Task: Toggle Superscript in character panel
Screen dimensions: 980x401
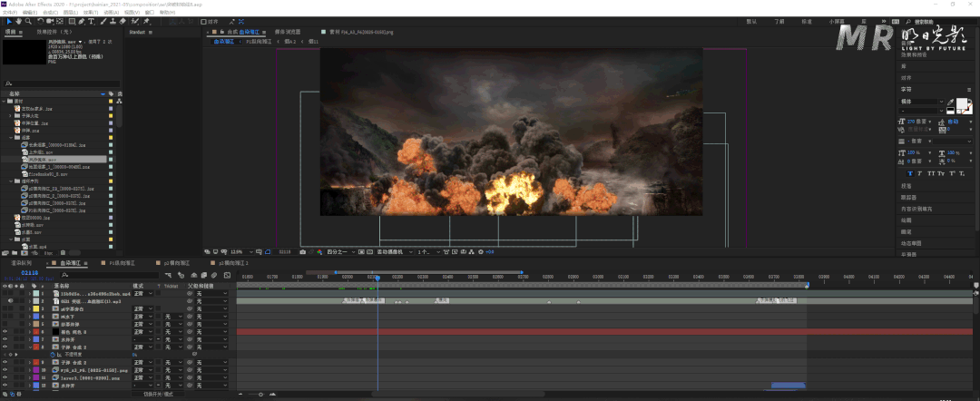Action: tap(952, 173)
